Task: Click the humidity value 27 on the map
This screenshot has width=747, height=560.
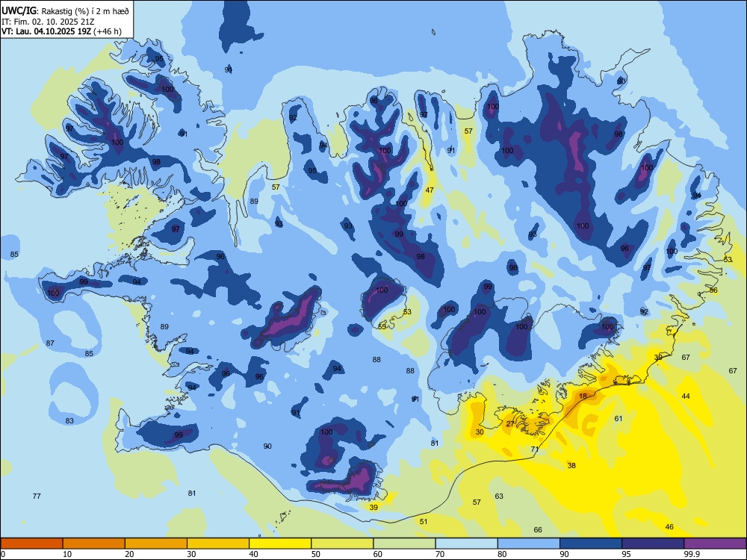Action: tap(510, 424)
